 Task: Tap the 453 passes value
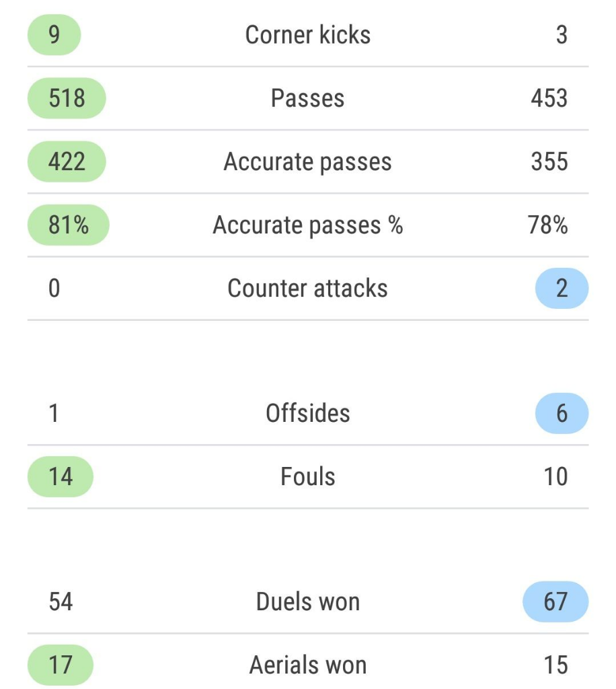[549, 98]
